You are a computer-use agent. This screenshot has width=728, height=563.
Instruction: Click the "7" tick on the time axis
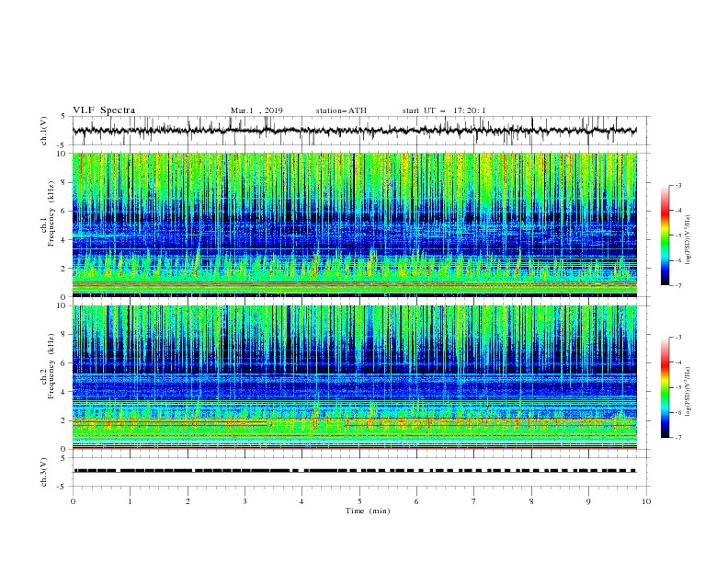pos(474,501)
